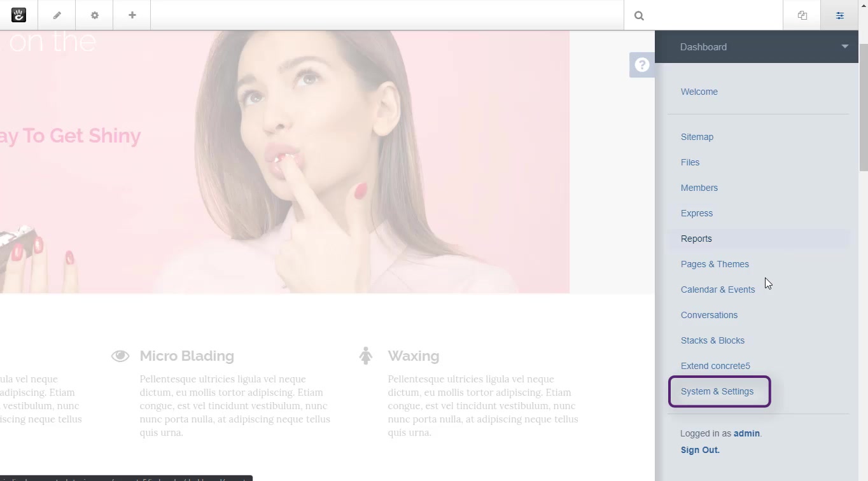The width and height of the screenshot is (868, 481).
Task: Select Files in the dashboard menu
Action: (690, 162)
